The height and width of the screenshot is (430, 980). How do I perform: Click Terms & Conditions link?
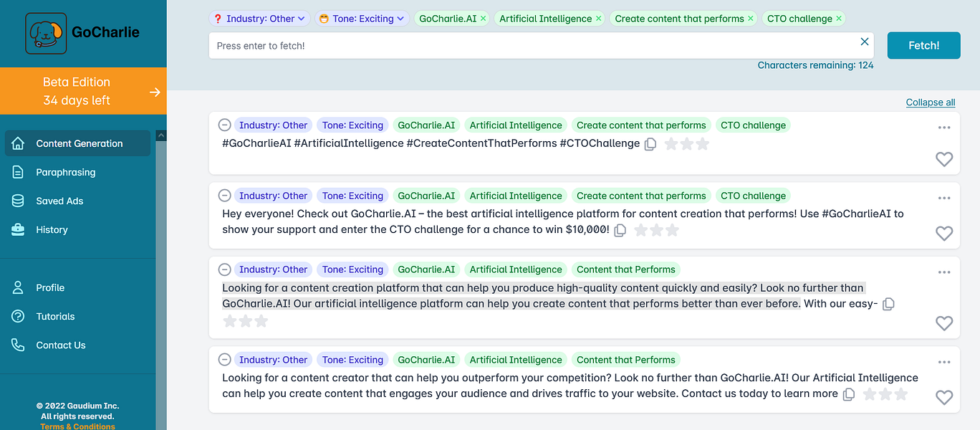(77, 426)
